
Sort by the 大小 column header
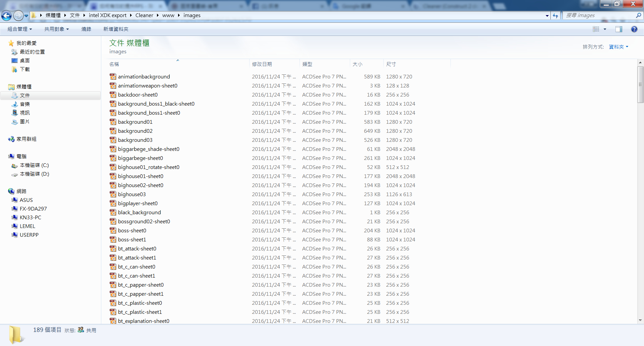[367, 64]
